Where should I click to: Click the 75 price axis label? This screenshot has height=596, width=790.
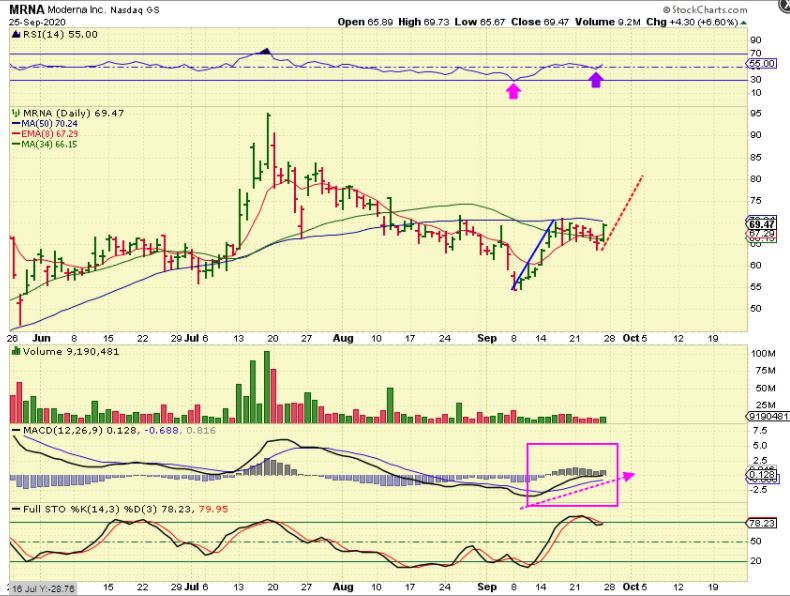[756, 201]
